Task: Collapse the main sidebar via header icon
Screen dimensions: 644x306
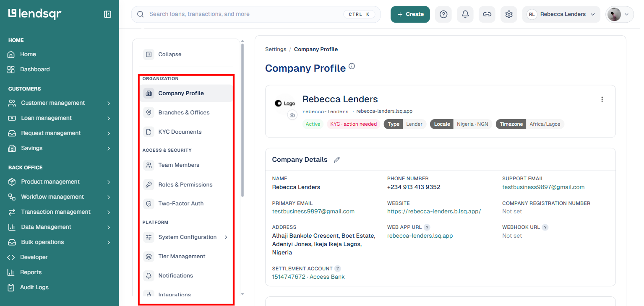Action: click(x=107, y=14)
